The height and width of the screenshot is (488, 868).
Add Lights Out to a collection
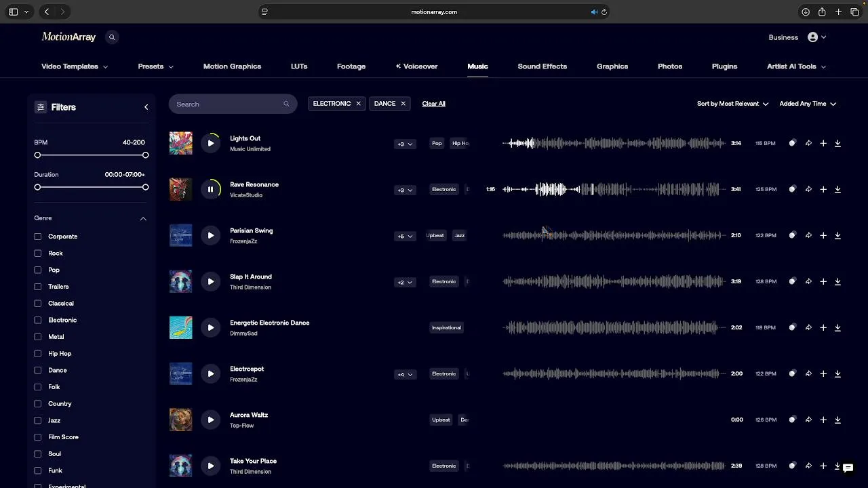point(823,143)
